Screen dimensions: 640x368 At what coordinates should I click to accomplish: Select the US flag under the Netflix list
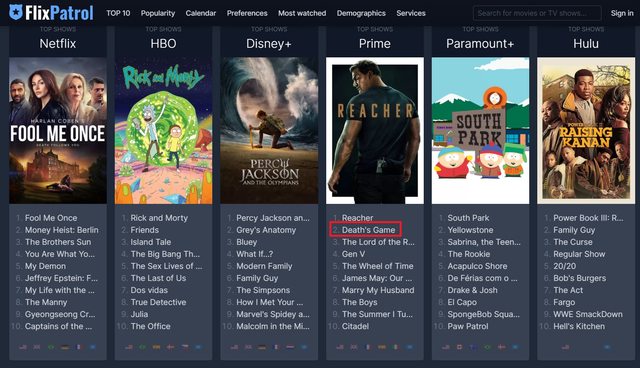pyautogui.click(x=23, y=347)
